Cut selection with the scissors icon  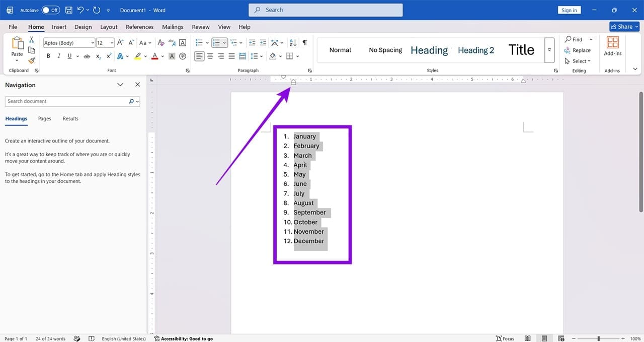point(31,40)
